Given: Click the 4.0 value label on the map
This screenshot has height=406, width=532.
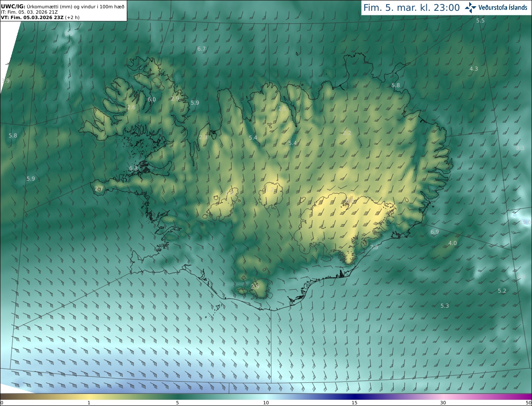Looking at the screenshot, I should [453, 243].
